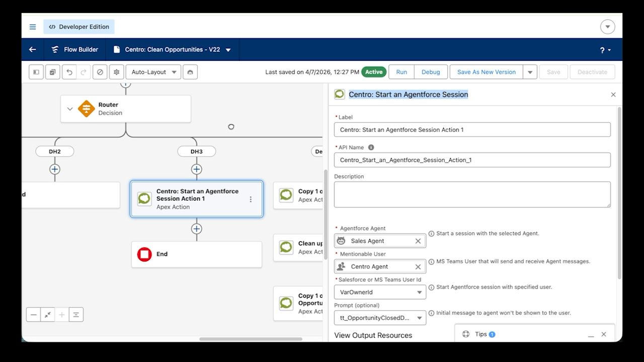Show API Name info tooltip

[371, 147]
